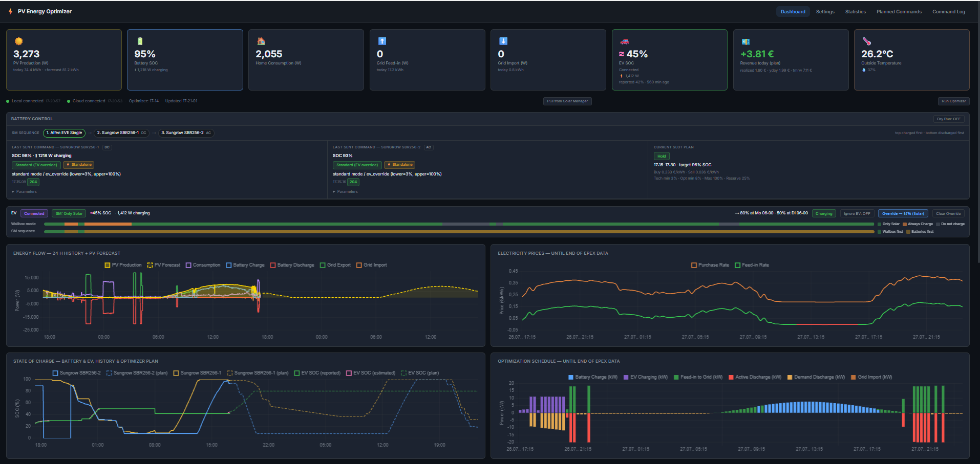This screenshot has height=464, width=980.
Task: Toggle PV Forecast series in Energy Flow legend
Action: click(163, 265)
